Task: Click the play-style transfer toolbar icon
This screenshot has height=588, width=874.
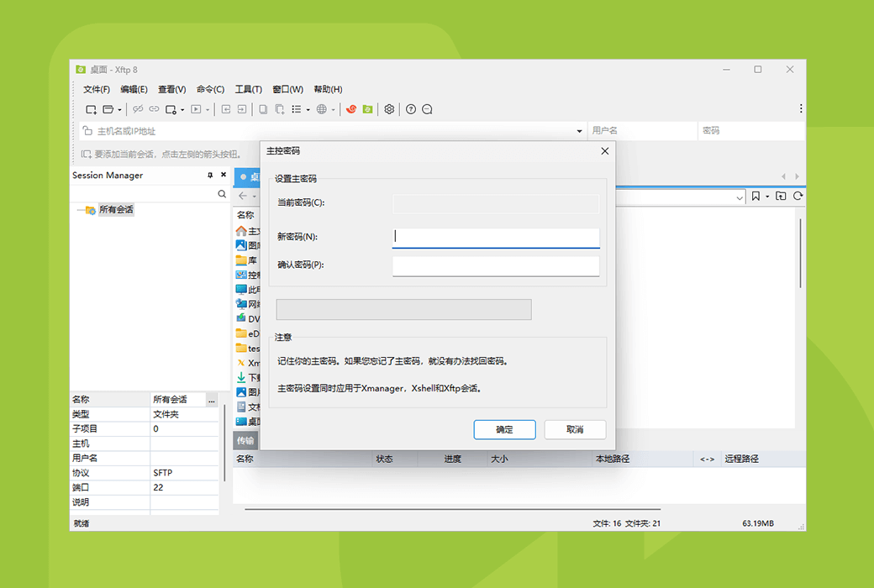Action: point(196,109)
